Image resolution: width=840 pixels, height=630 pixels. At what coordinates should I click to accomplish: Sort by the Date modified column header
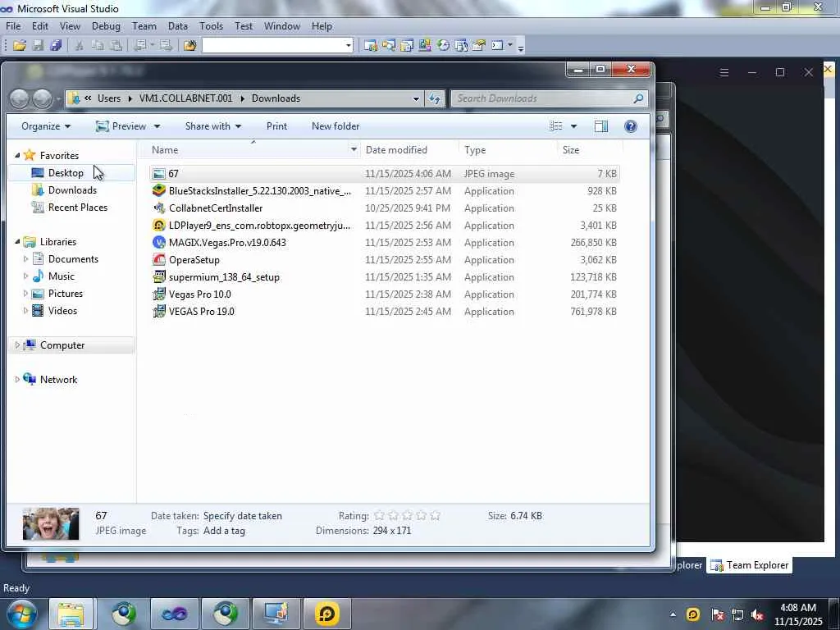[409, 150]
